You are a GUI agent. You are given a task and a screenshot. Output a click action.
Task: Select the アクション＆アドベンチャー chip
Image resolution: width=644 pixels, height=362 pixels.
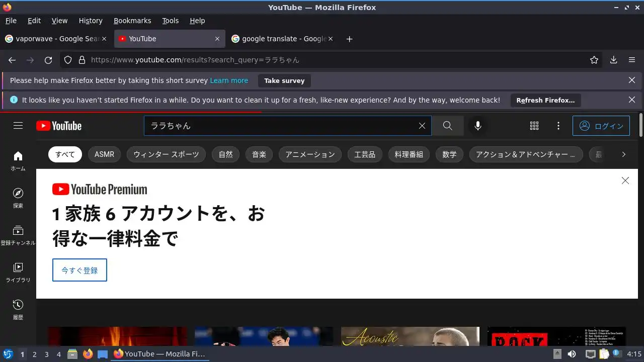[x=526, y=154]
